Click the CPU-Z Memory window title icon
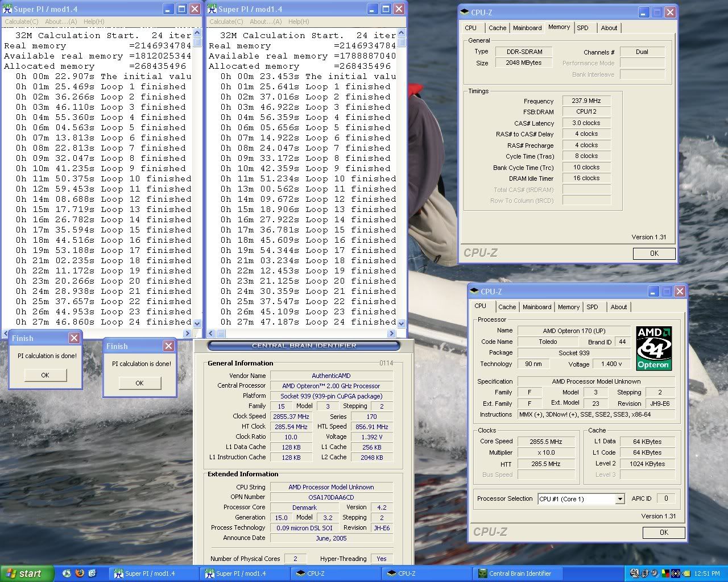This screenshot has height=582, width=728. point(465,12)
